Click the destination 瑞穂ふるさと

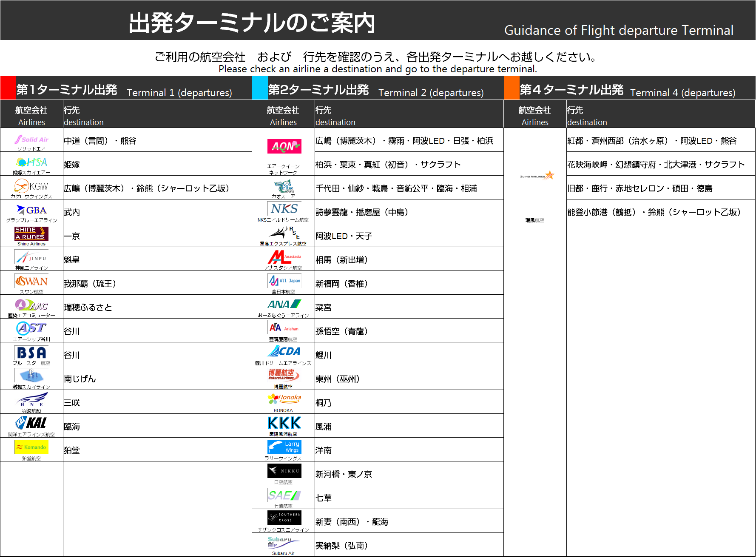click(x=88, y=307)
